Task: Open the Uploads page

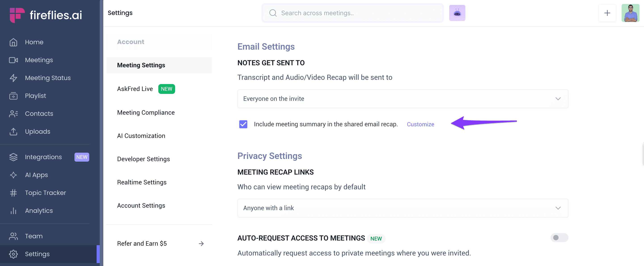Action: click(38, 131)
